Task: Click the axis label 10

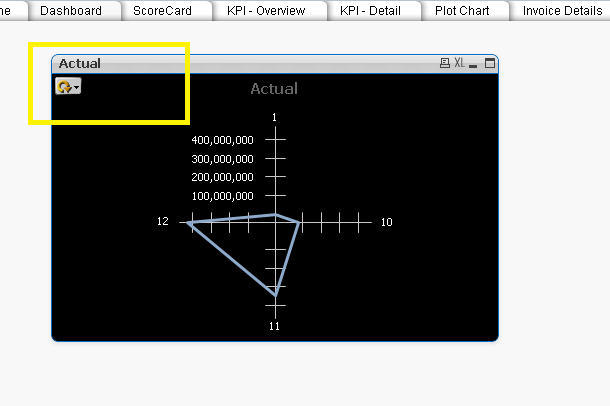Action: [x=386, y=222]
